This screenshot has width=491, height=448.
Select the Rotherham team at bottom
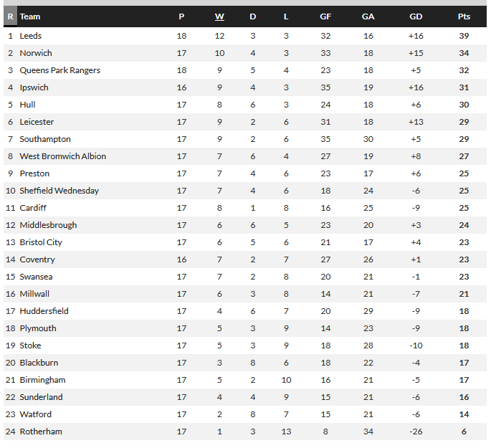click(x=41, y=432)
